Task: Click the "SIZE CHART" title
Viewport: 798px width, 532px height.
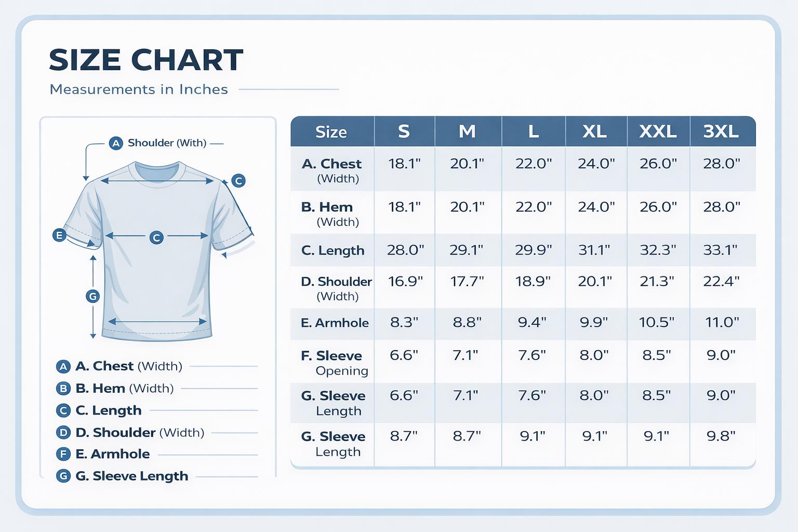Action: (x=146, y=60)
